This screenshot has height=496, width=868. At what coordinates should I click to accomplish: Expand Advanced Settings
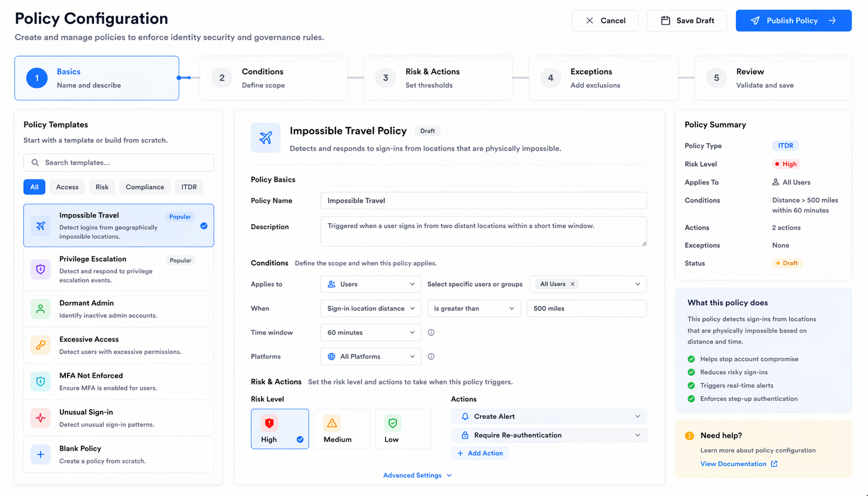click(417, 475)
